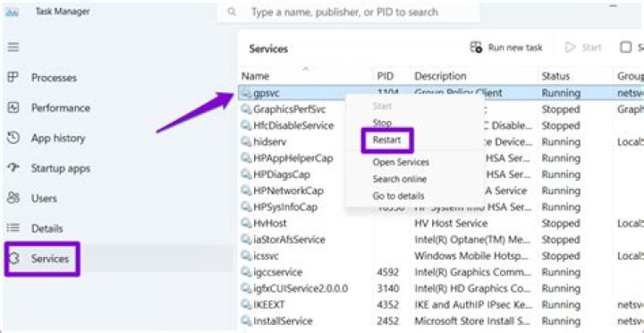Viewport: 644px width, 333px height.
Task: Click the PID 4352 cell
Action: pos(387,304)
